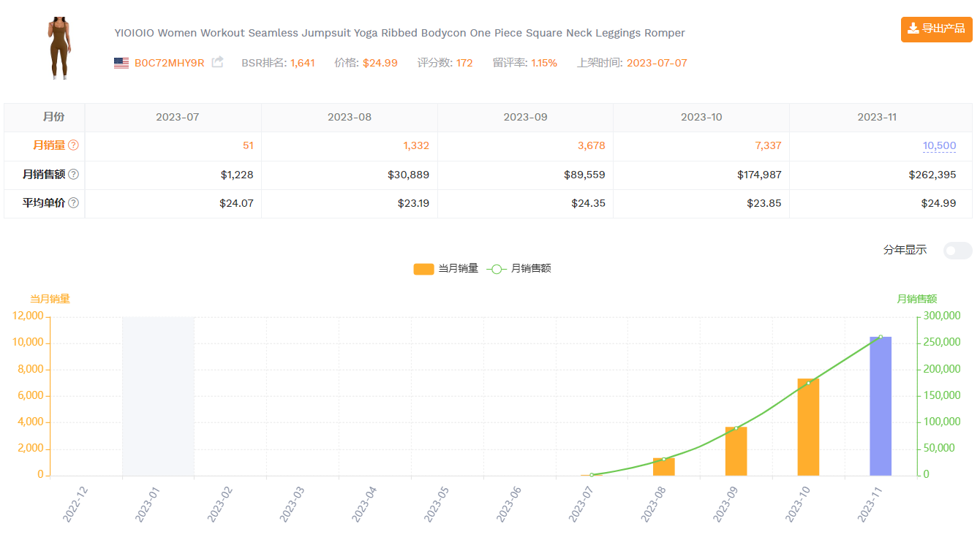Click the help icon next to 月销量
Image resolution: width=980 pixels, height=540 pixels.
point(73,145)
